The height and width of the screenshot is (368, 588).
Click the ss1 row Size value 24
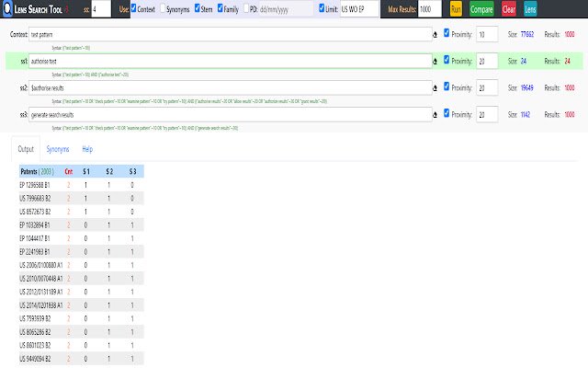click(524, 61)
